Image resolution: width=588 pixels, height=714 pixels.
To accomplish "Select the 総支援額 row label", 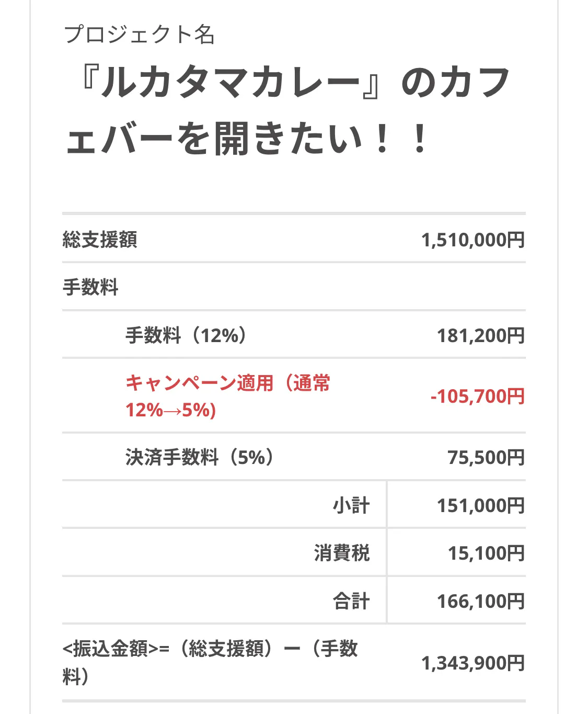I will [100, 240].
